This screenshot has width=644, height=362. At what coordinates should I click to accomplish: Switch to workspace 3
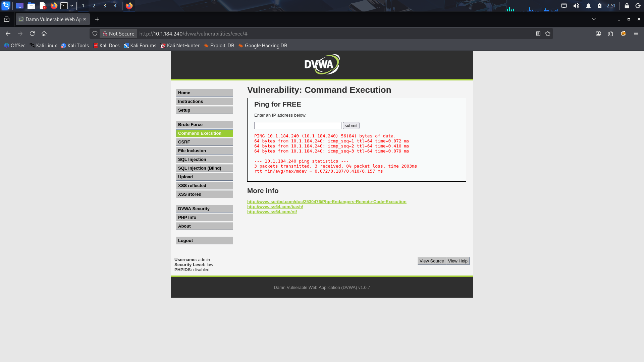click(x=105, y=6)
